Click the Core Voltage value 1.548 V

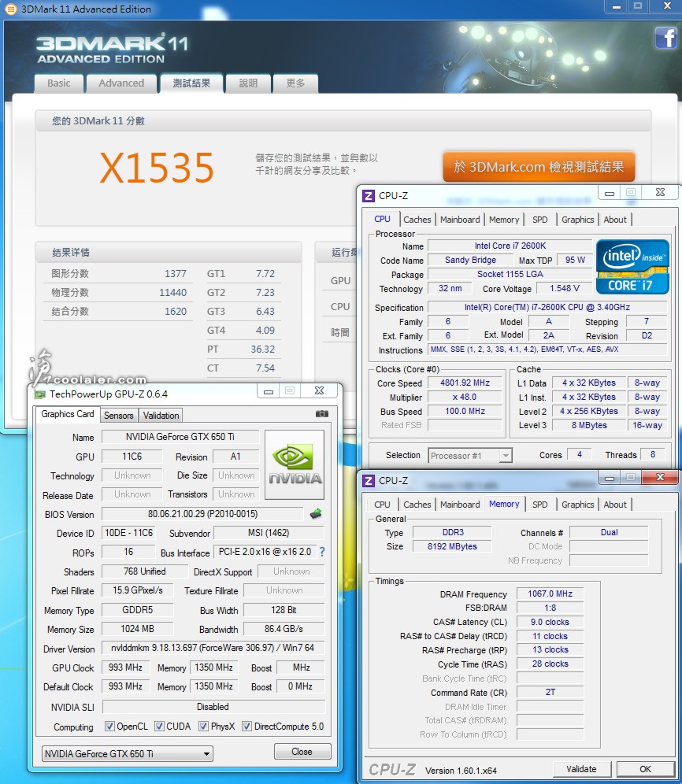coord(565,289)
